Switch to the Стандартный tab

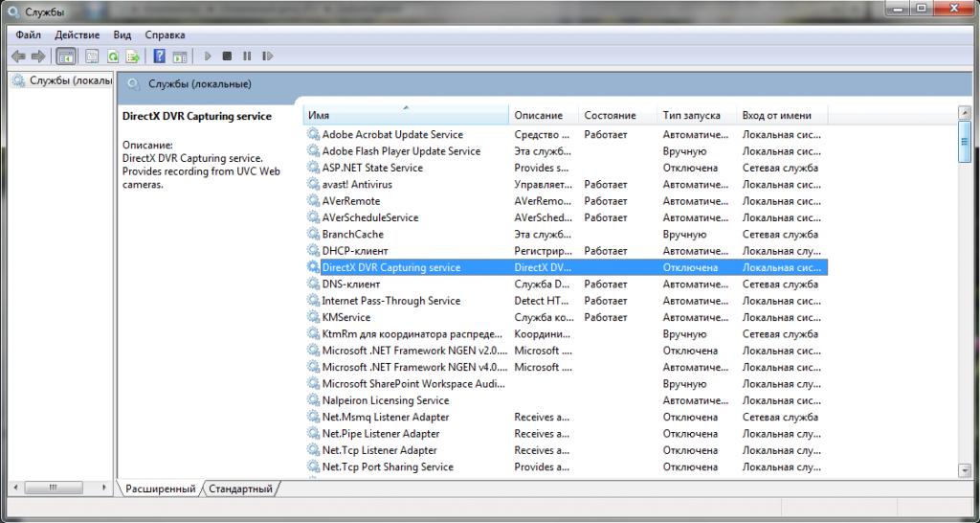coord(240,489)
